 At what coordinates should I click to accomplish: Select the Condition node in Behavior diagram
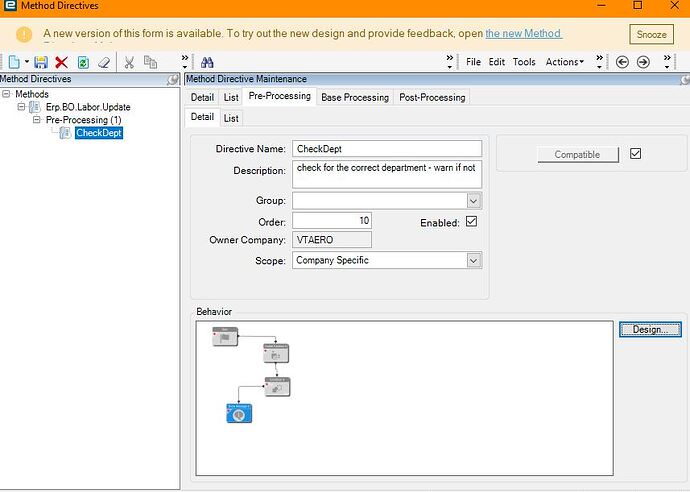click(277, 387)
